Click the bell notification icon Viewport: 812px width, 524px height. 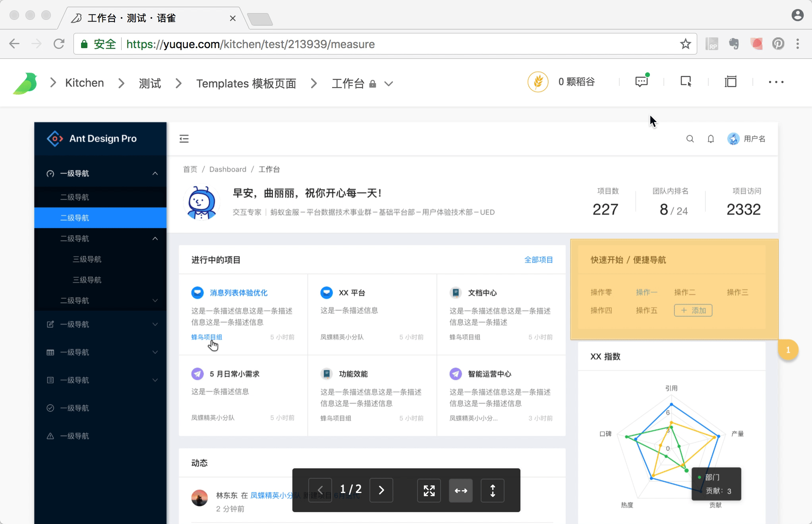pyautogui.click(x=711, y=139)
